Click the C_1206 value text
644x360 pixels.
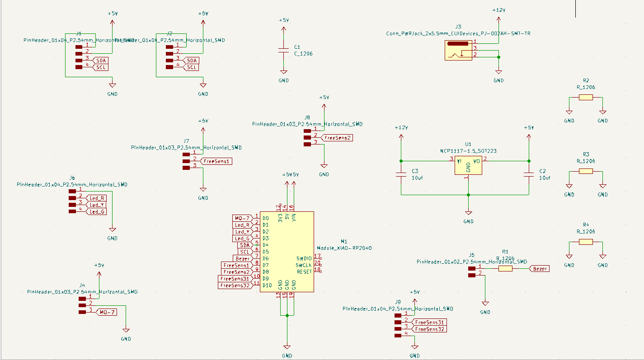click(303, 54)
